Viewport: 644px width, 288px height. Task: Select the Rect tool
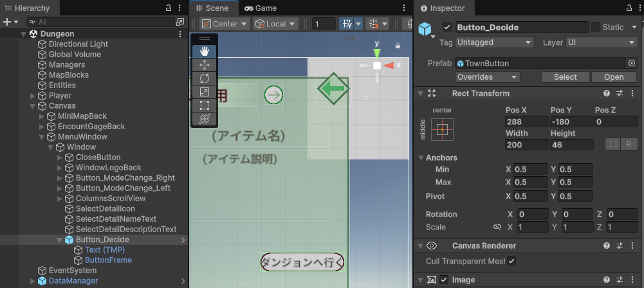pos(205,105)
